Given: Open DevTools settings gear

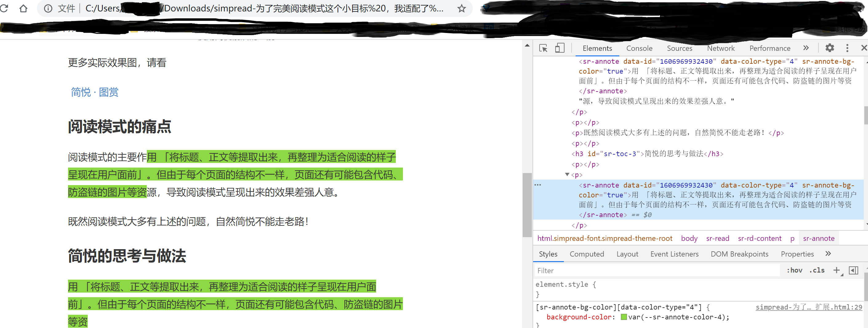Looking at the screenshot, I should point(830,48).
